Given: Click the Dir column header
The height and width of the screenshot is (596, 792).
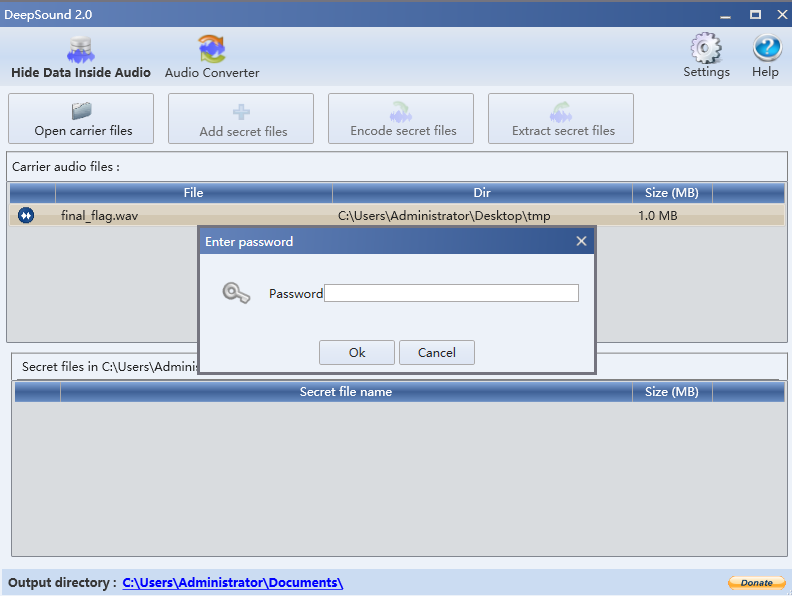Looking at the screenshot, I should [482, 193].
